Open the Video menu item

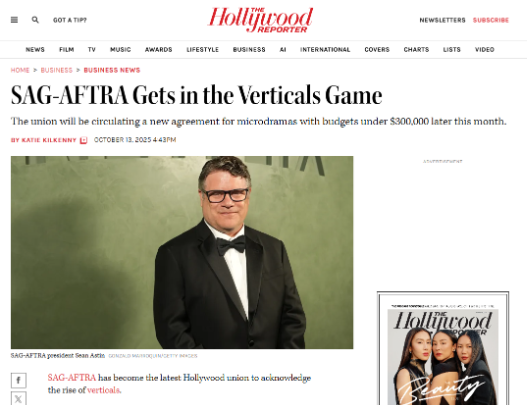click(485, 50)
